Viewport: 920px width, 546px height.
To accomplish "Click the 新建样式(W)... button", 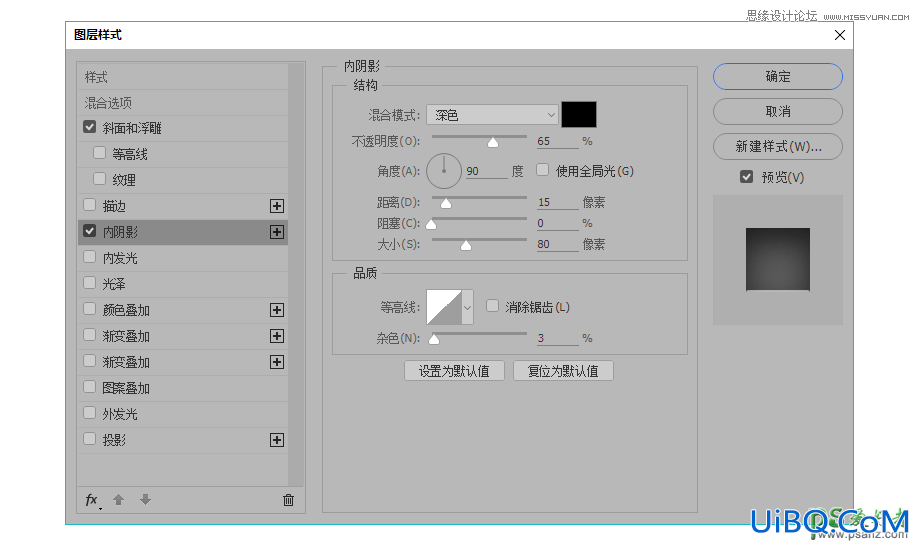I will coord(777,147).
